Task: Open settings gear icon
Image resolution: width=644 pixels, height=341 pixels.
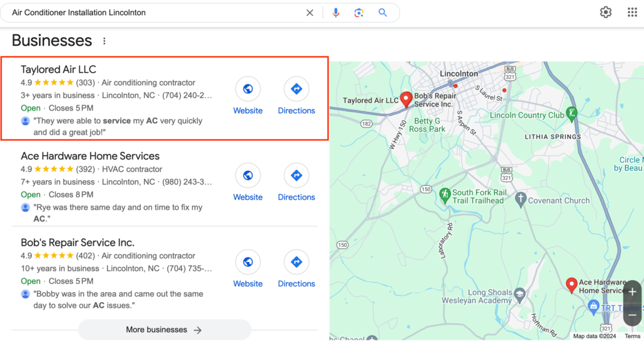Action: [606, 13]
